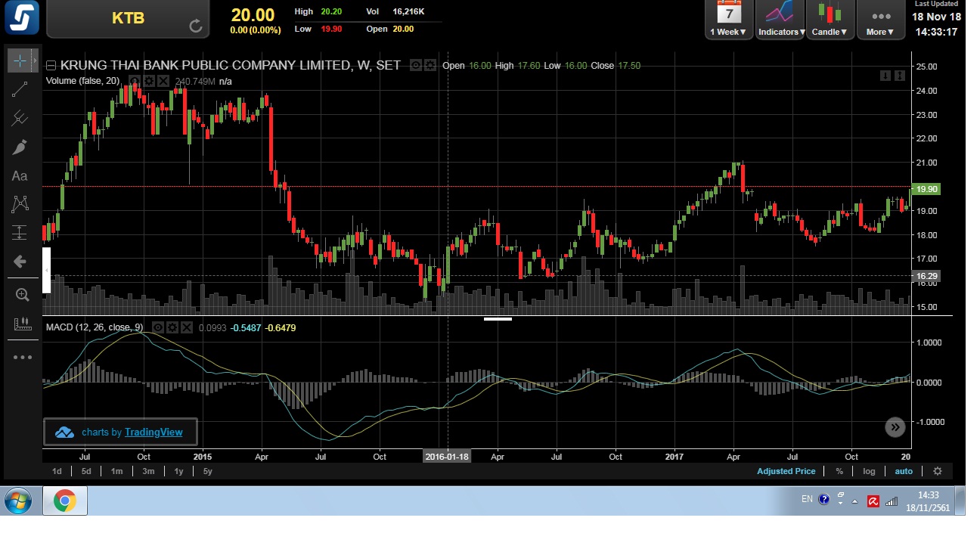Click the 2016-01-18 date marker

[447, 457]
